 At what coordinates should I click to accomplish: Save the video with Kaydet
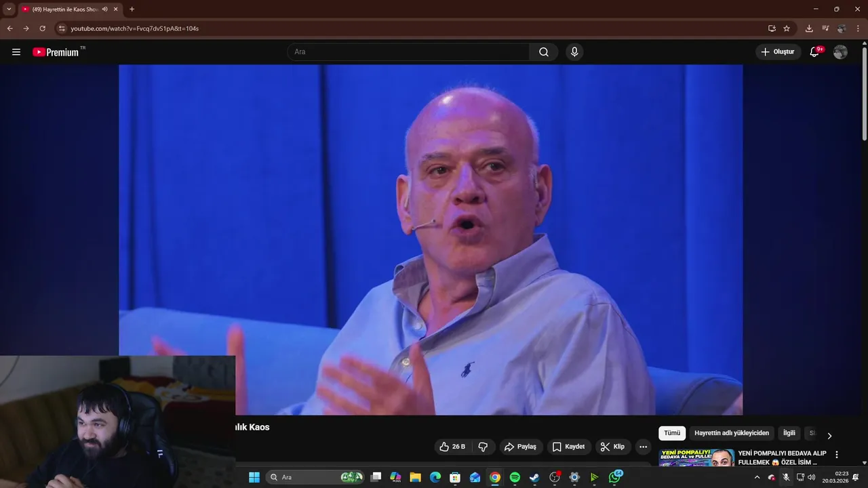click(569, 447)
